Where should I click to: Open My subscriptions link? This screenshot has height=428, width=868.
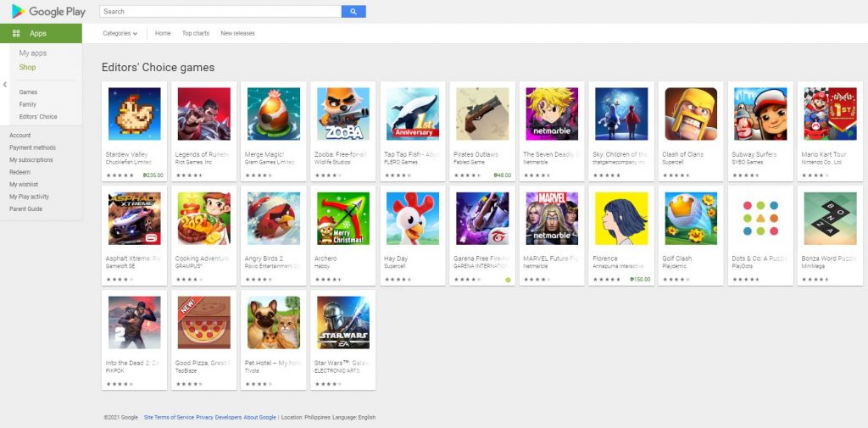click(31, 160)
